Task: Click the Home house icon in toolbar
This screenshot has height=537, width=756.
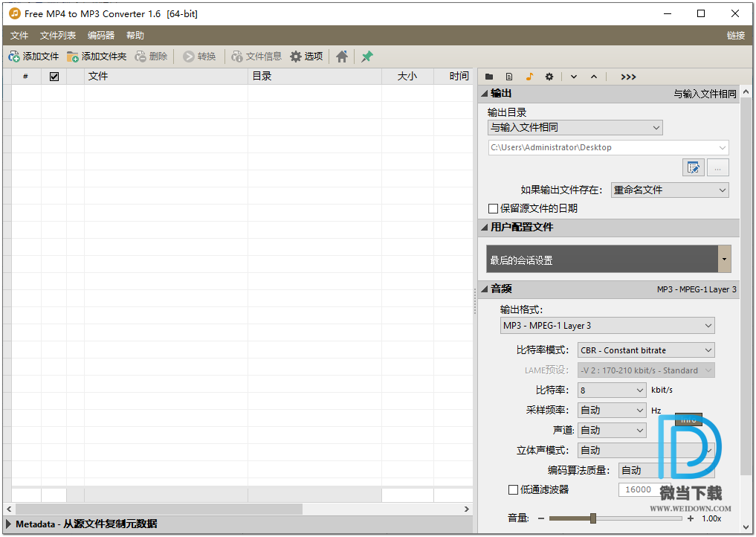Action: tap(342, 57)
